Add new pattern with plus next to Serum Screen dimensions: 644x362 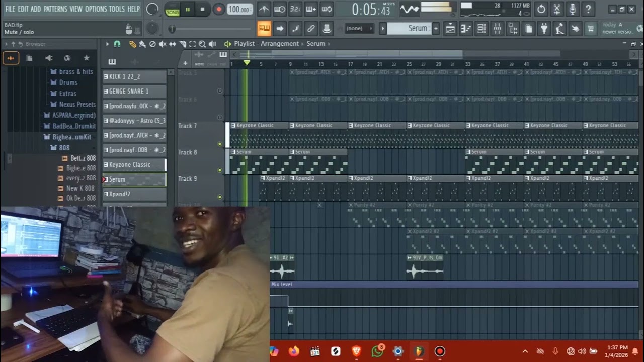click(436, 29)
